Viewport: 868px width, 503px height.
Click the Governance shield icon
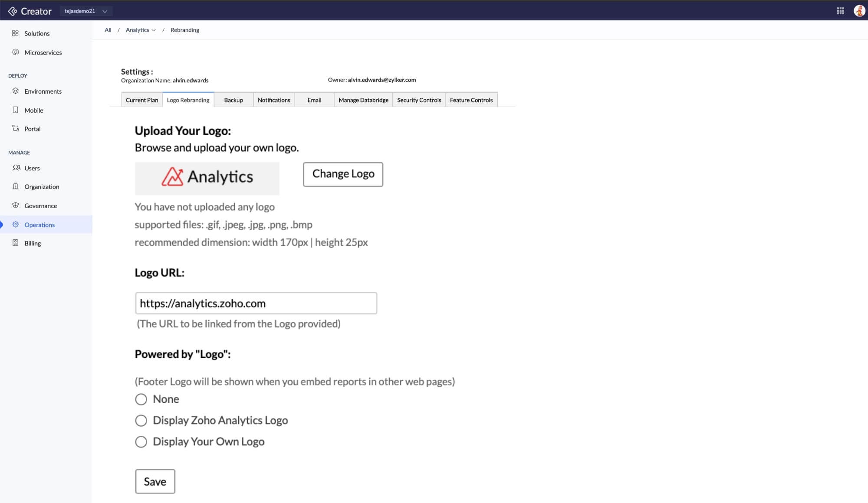tap(16, 206)
